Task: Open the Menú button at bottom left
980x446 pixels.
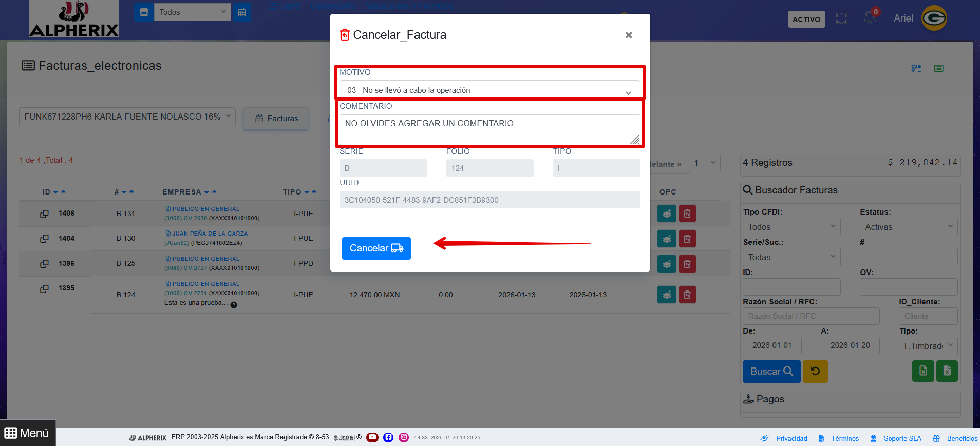Action: point(27,433)
